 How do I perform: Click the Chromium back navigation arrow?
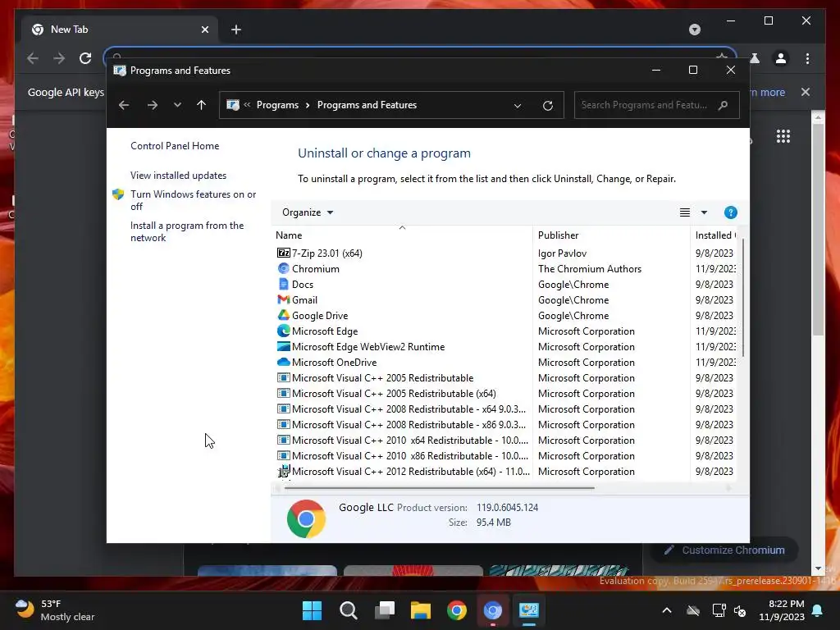[33, 58]
